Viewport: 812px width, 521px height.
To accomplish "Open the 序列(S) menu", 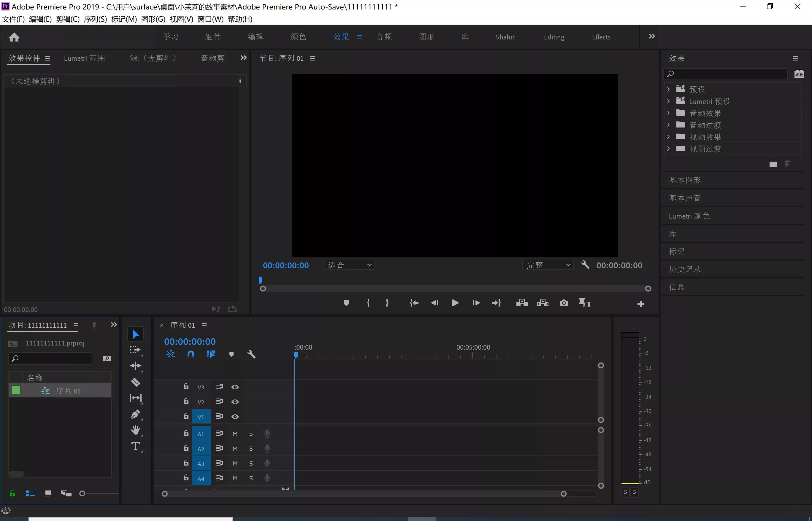I will point(95,19).
